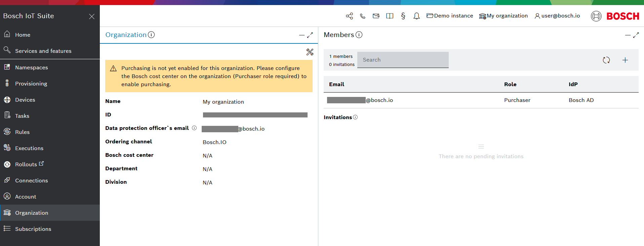Open Account page

tap(50, 197)
